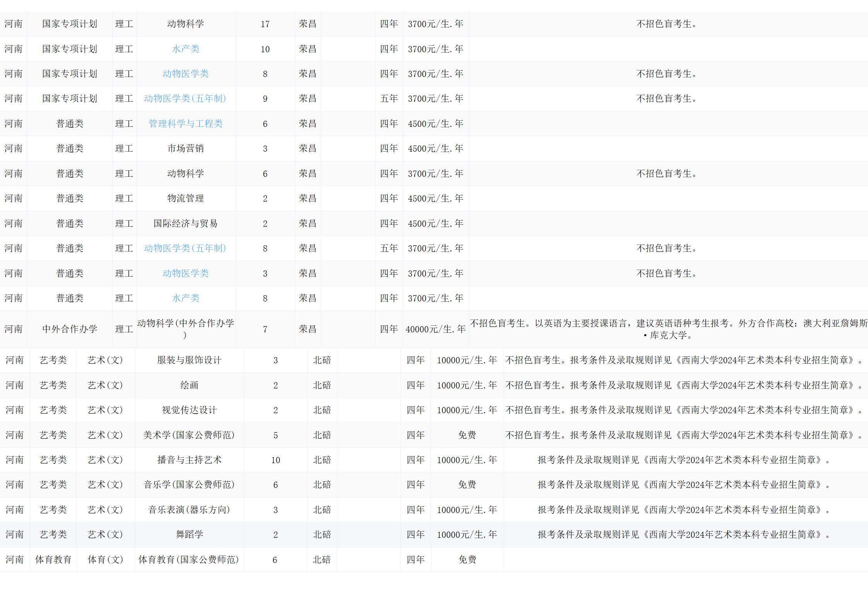Click 体育教育(国家公费师范) cell
Image resolution: width=868 pixels, height=614 pixels.
click(x=189, y=560)
